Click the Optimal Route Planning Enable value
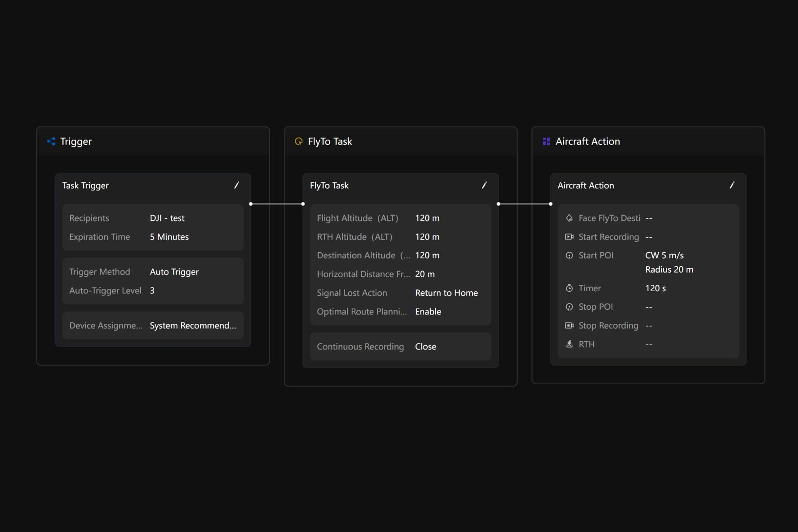This screenshot has height=532, width=798. tap(428, 311)
